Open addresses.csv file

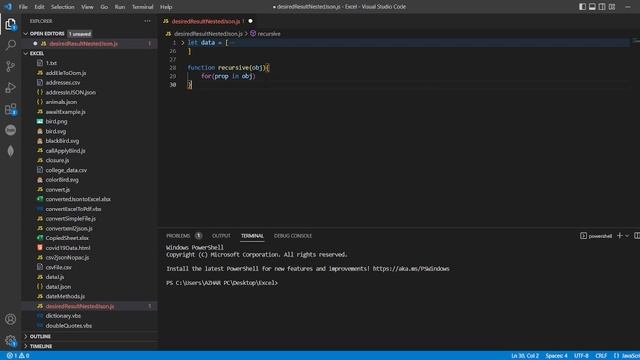62,82
